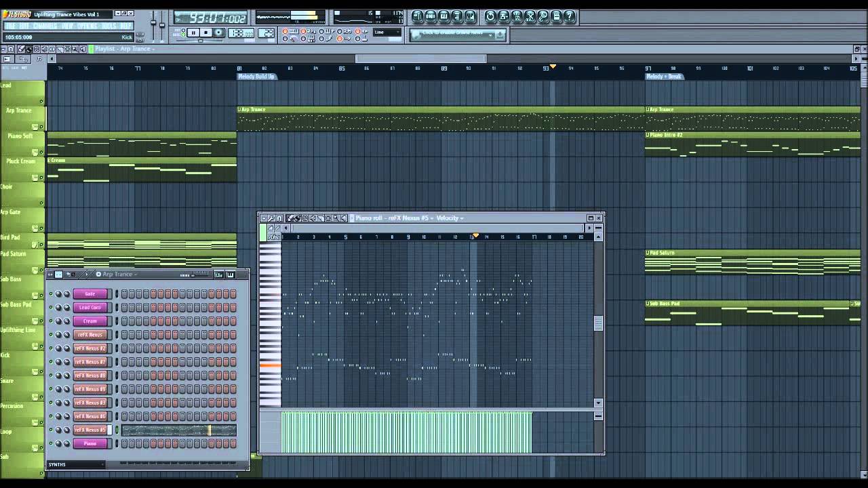Viewport: 868px width, 488px height.
Task: Open the Playlist options menu arrow
Action: click(x=3, y=49)
